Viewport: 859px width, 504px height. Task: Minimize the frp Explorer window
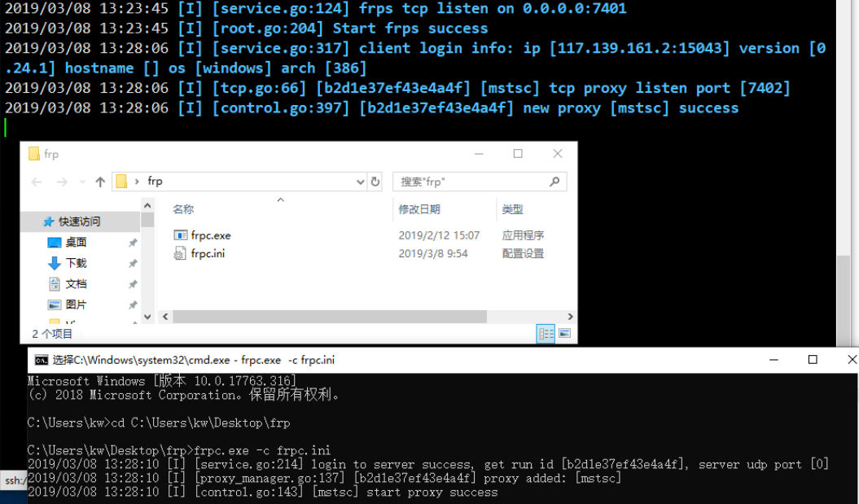480,154
